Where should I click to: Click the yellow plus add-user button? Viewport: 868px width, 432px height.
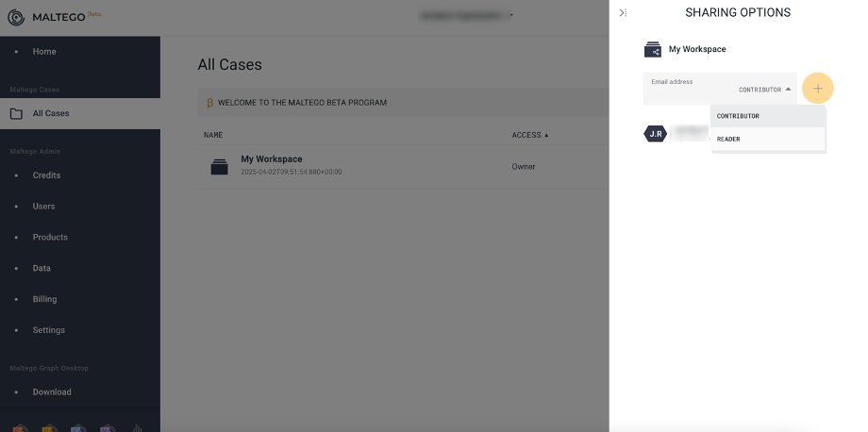tap(818, 89)
